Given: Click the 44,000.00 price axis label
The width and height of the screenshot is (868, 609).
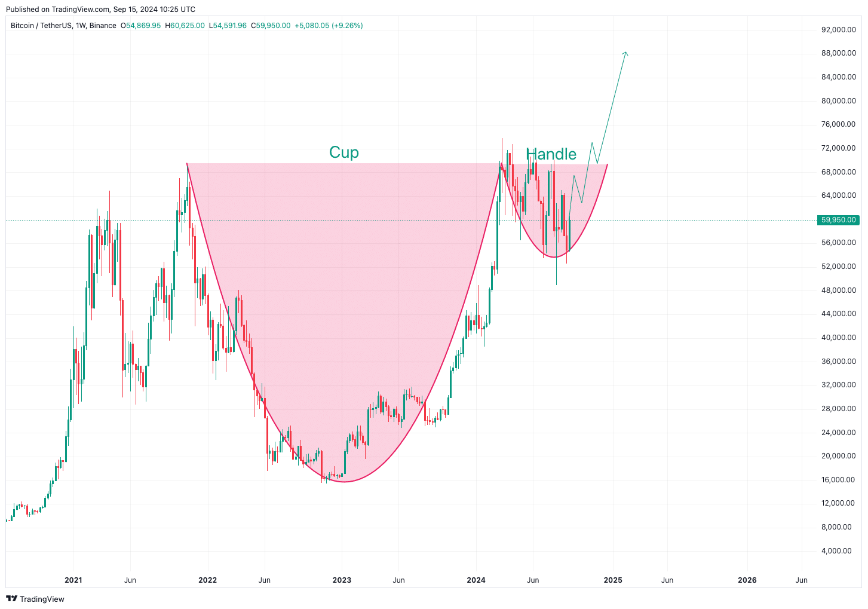Looking at the screenshot, I should coord(839,314).
